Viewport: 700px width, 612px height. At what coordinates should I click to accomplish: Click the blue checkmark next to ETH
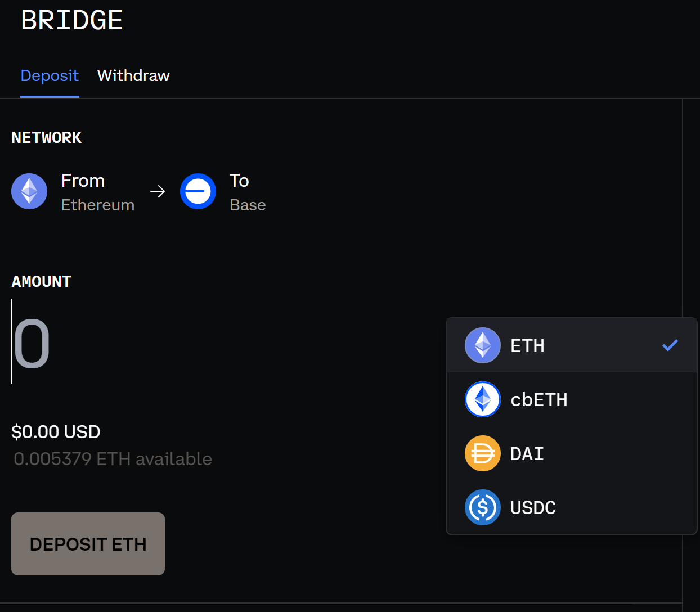[x=670, y=345]
